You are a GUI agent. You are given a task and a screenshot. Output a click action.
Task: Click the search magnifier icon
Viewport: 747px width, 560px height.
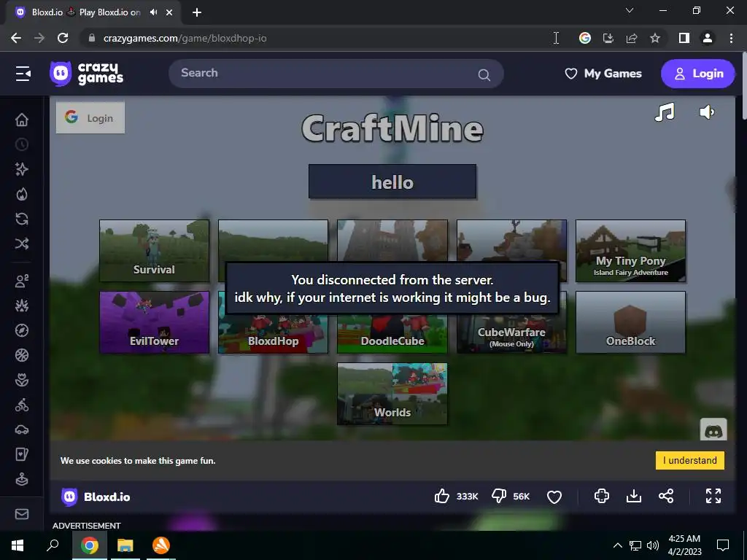(x=484, y=74)
